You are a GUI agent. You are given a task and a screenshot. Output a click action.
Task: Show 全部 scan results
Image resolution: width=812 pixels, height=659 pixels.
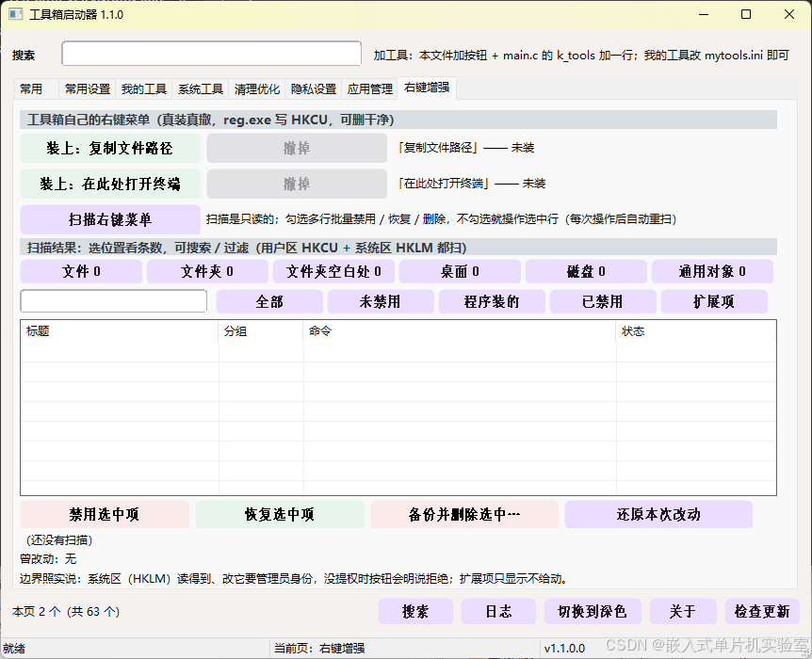pyautogui.click(x=269, y=301)
